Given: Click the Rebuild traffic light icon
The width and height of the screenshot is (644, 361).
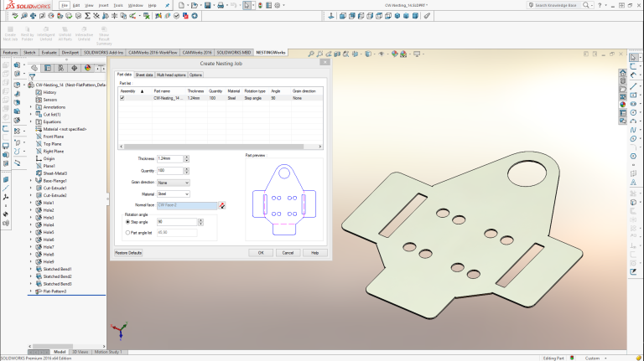Looking at the screenshot, I should [260, 5].
